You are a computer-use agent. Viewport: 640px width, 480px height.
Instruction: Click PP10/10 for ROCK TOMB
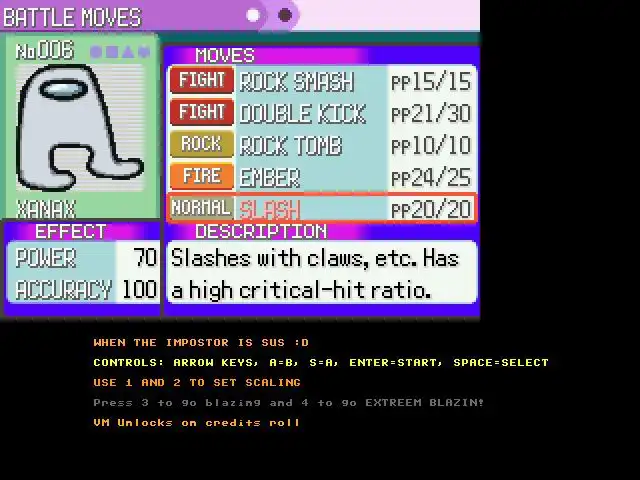(431, 145)
